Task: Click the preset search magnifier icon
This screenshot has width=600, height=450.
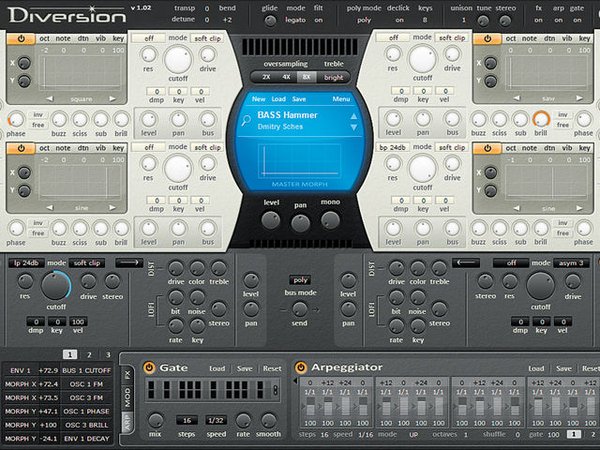Action: coord(246,121)
